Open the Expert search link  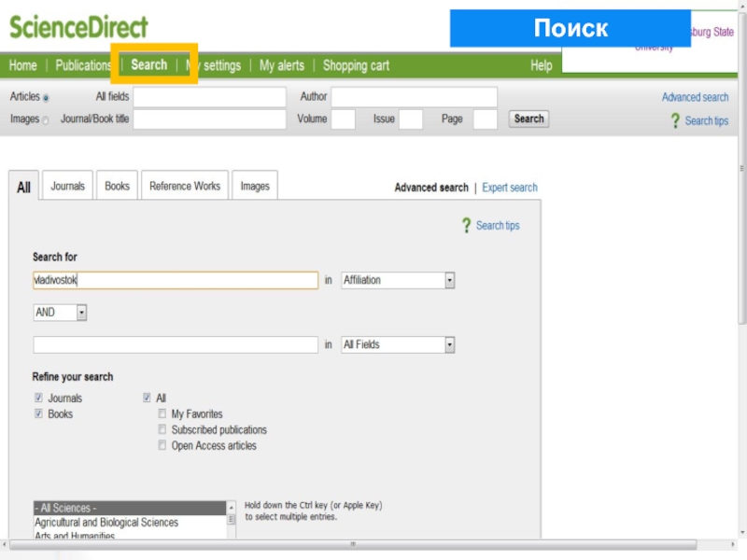(x=509, y=188)
